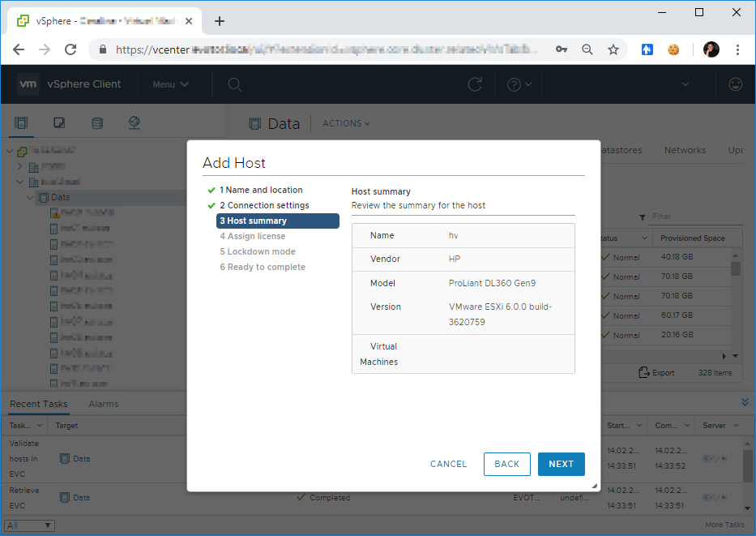Click the 40.18 GB provisioned space cell
Screen dimensions: 756x536
(677, 257)
